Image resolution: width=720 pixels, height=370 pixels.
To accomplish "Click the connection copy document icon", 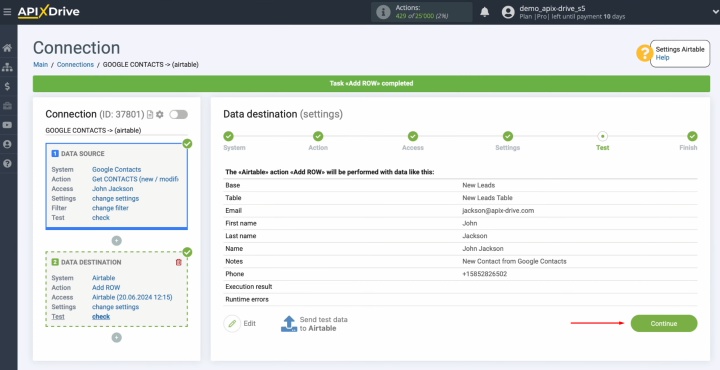I will point(150,114).
